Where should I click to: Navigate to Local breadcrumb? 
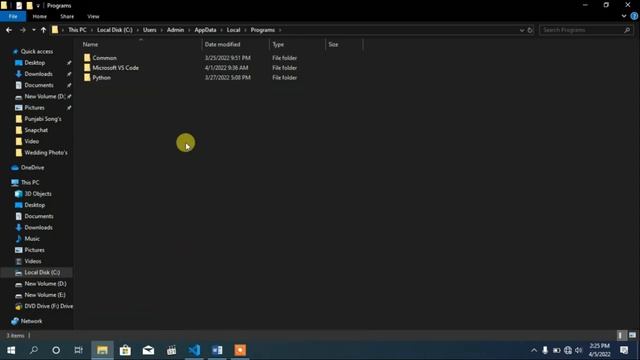(x=233, y=30)
